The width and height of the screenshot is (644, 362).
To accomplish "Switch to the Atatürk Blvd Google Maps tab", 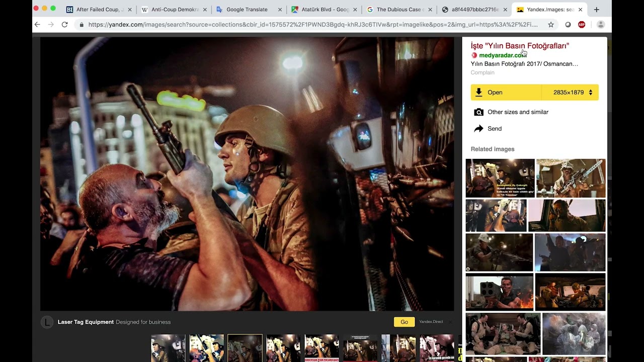I will pos(324,9).
